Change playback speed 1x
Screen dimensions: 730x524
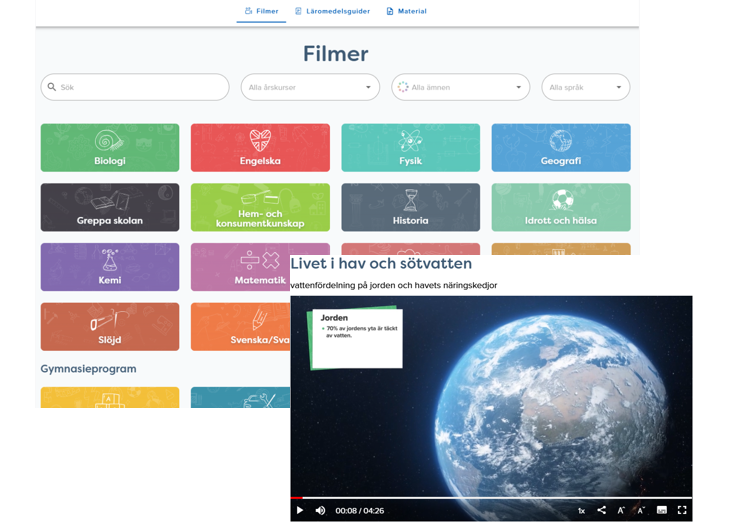581,510
